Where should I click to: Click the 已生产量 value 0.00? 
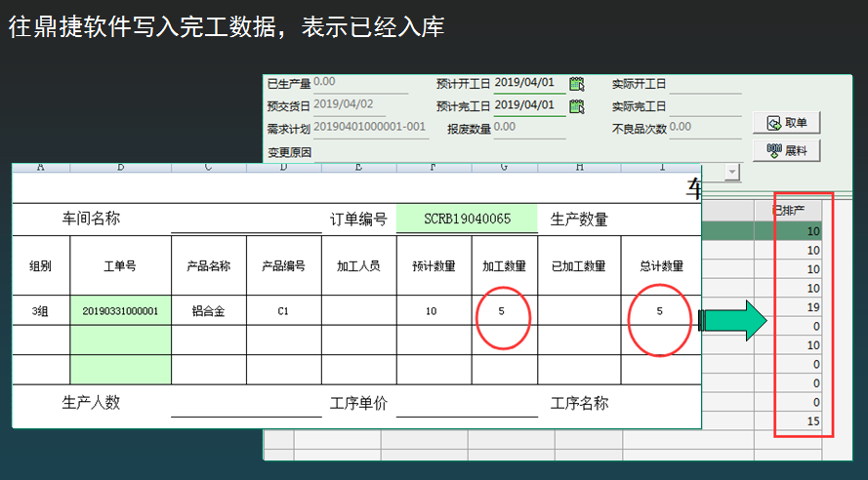coord(324,82)
